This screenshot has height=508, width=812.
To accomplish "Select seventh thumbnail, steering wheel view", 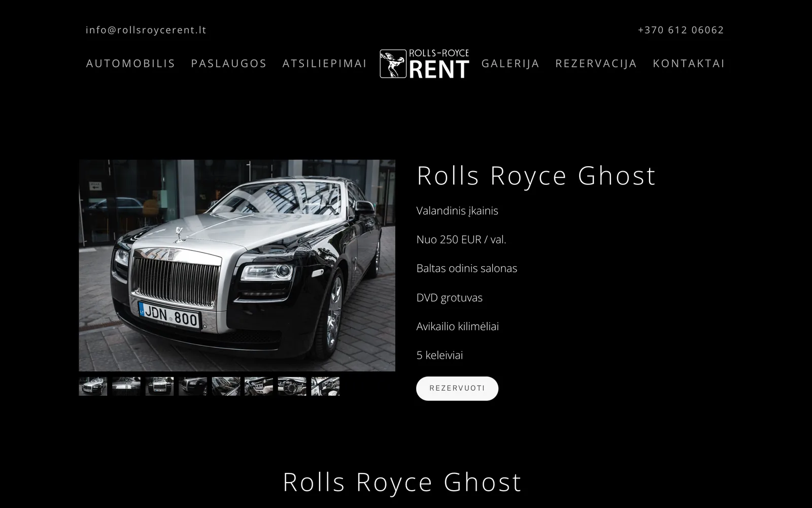I will coord(292,387).
